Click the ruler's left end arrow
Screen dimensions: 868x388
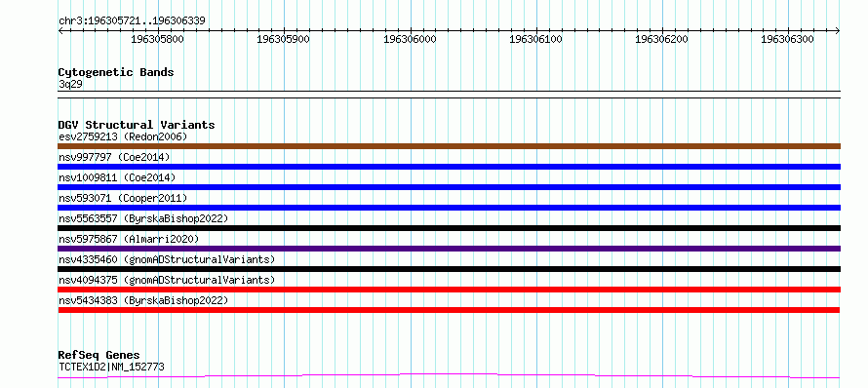60,30
